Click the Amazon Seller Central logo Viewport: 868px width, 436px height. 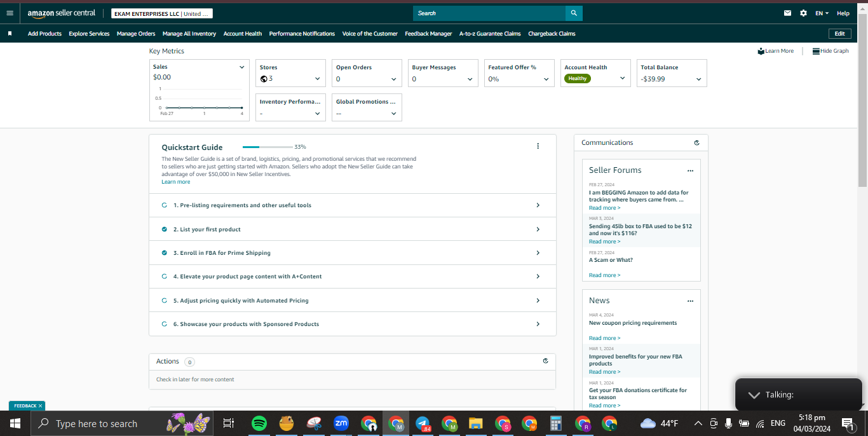(x=62, y=13)
